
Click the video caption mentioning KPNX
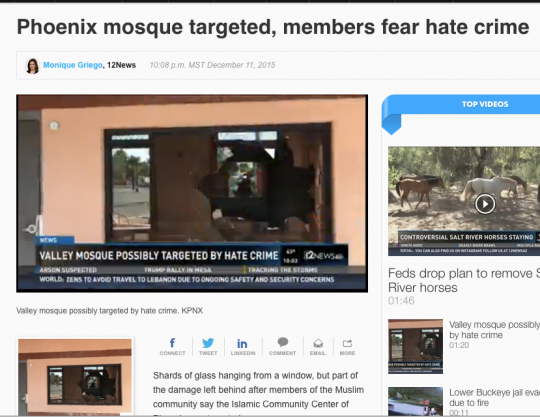(x=110, y=311)
